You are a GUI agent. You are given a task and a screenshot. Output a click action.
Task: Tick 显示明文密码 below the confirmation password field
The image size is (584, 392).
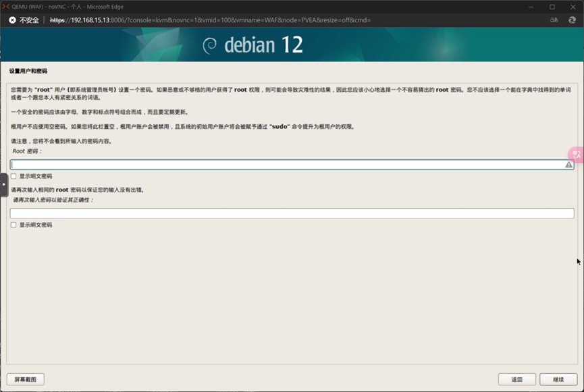pyautogui.click(x=14, y=225)
